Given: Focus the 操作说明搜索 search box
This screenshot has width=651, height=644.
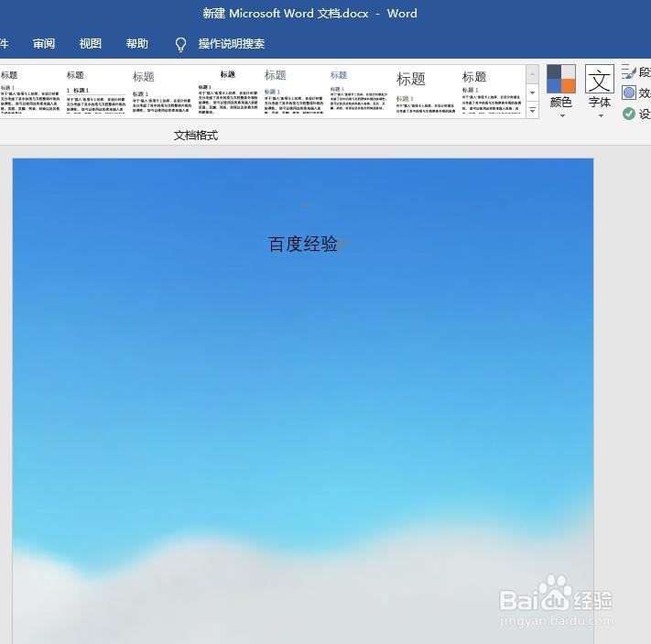Looking at the screenshot, I should [x=232, y=44].
